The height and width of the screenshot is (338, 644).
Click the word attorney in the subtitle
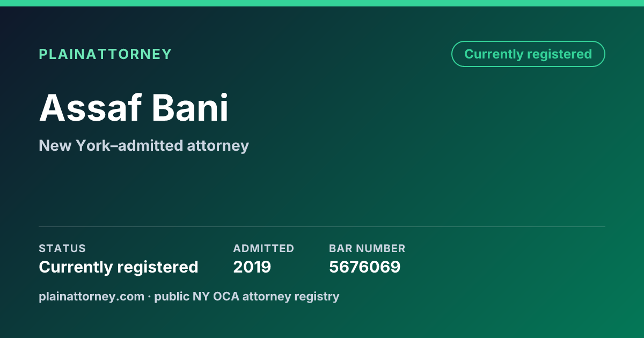tap(218, 146)
